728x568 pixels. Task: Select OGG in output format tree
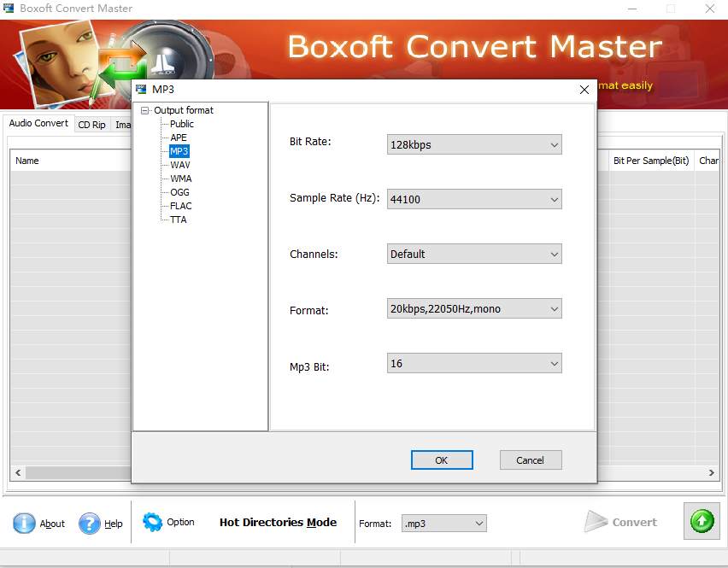179,192
